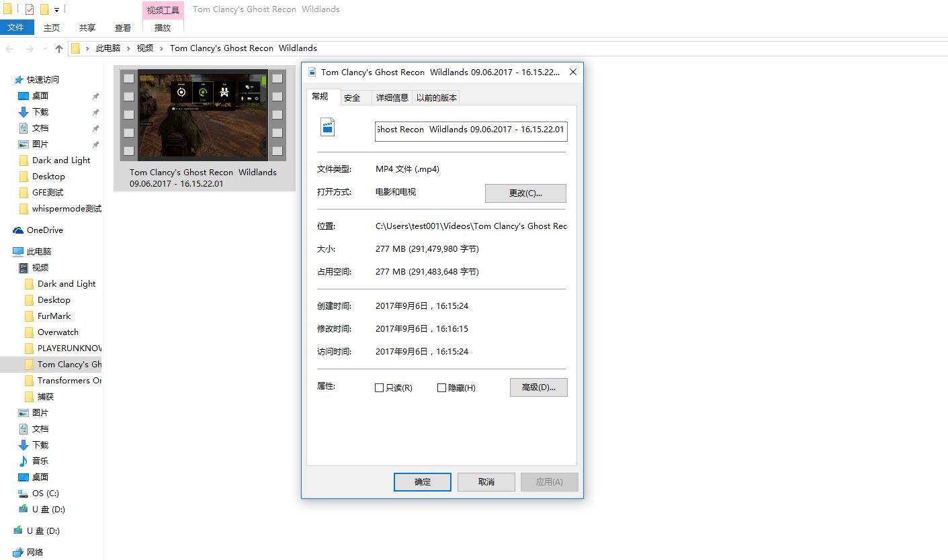Screen dimensions: 948x560
Task: Close the properties dialog with the X button
Action: (573, 72)
